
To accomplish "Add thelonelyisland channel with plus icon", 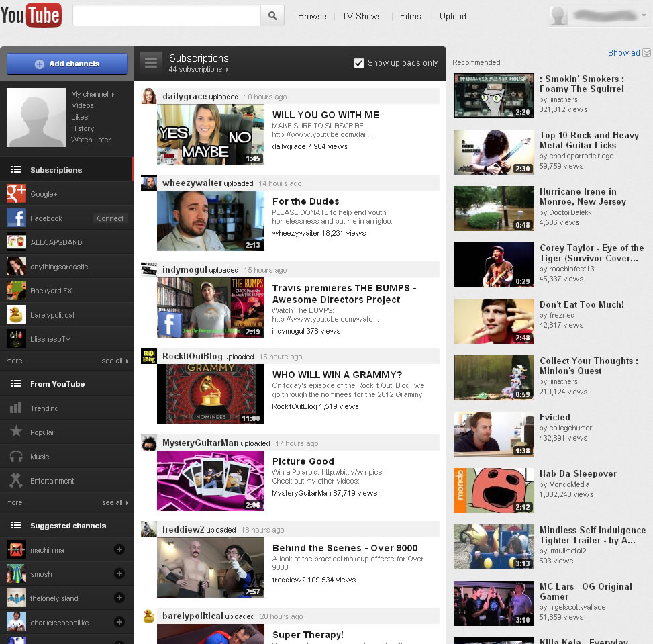I will [x=119, y=598].
